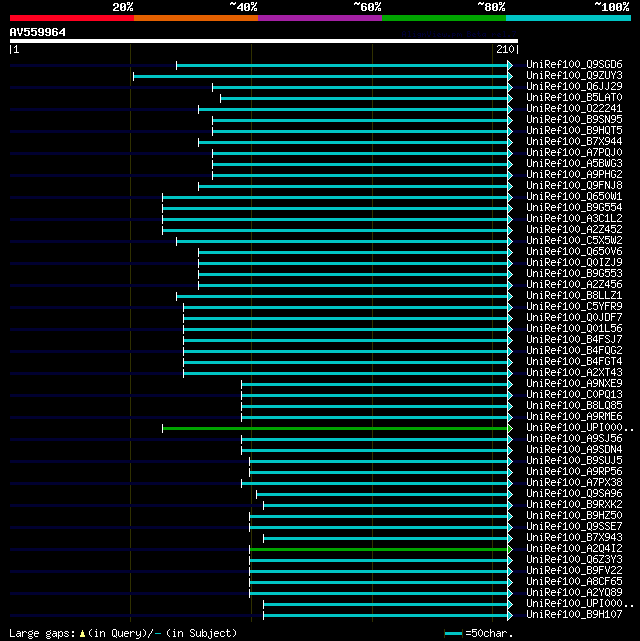The image size is (640, 641).
Task: Open hit UniRef100_B7X944
Action: [574, 142]
